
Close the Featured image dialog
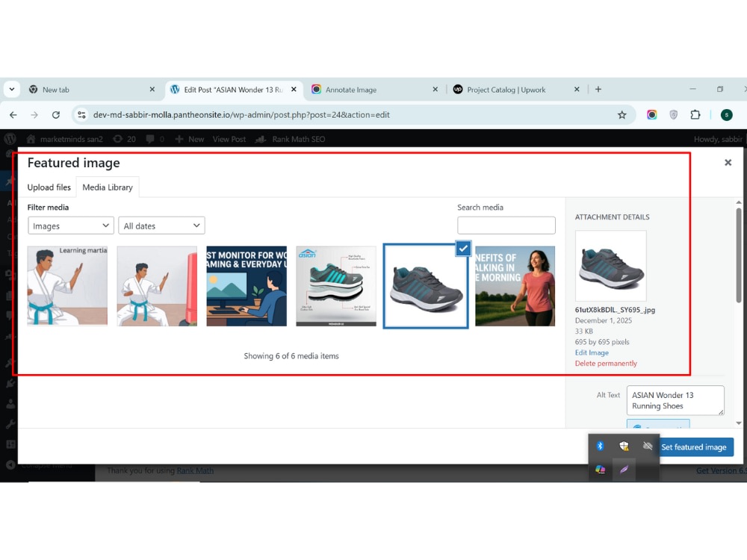point(728,162)
